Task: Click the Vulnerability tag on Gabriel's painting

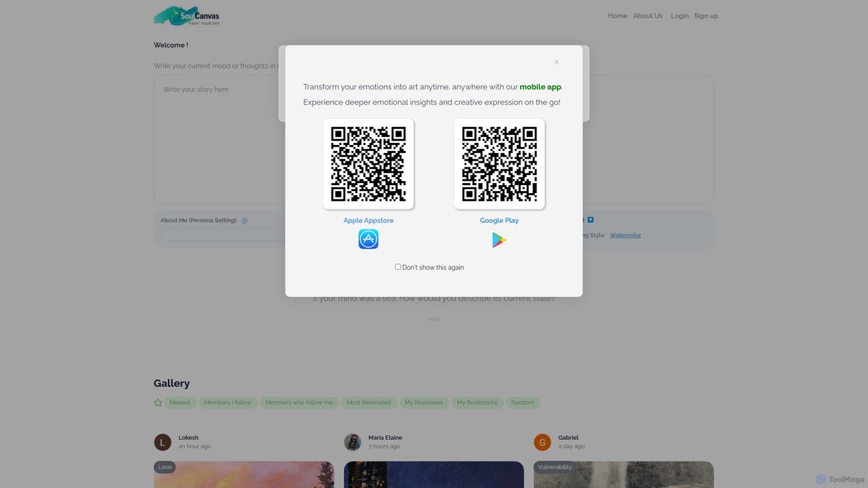Action: [555, 467]
